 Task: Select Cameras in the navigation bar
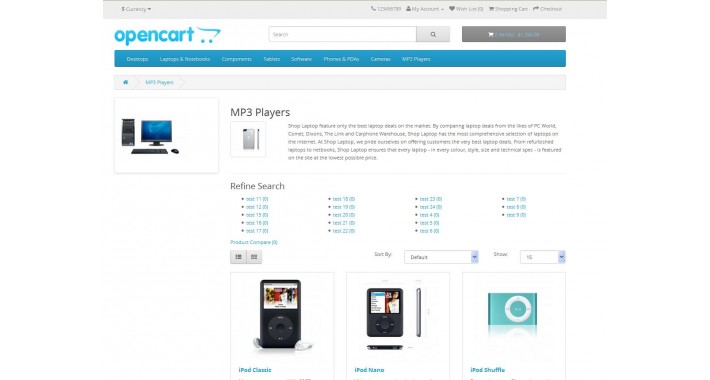point(380,59)
